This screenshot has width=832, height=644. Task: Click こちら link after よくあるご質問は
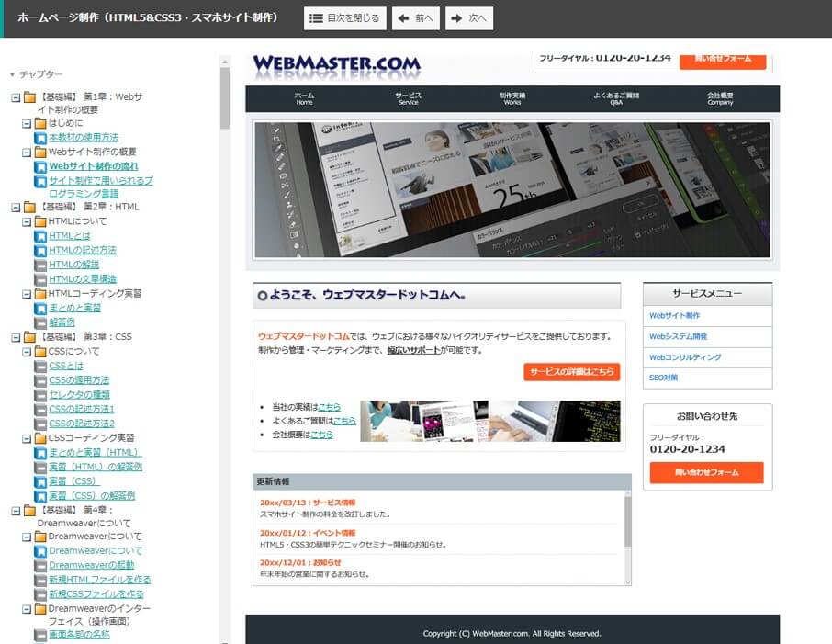pyautogui.click(x=344, y=421)
